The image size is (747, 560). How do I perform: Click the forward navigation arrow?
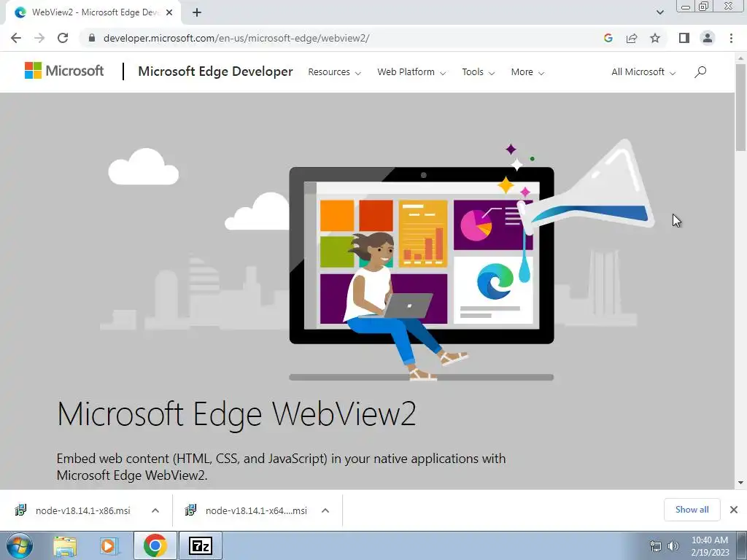tap(39, 38)
